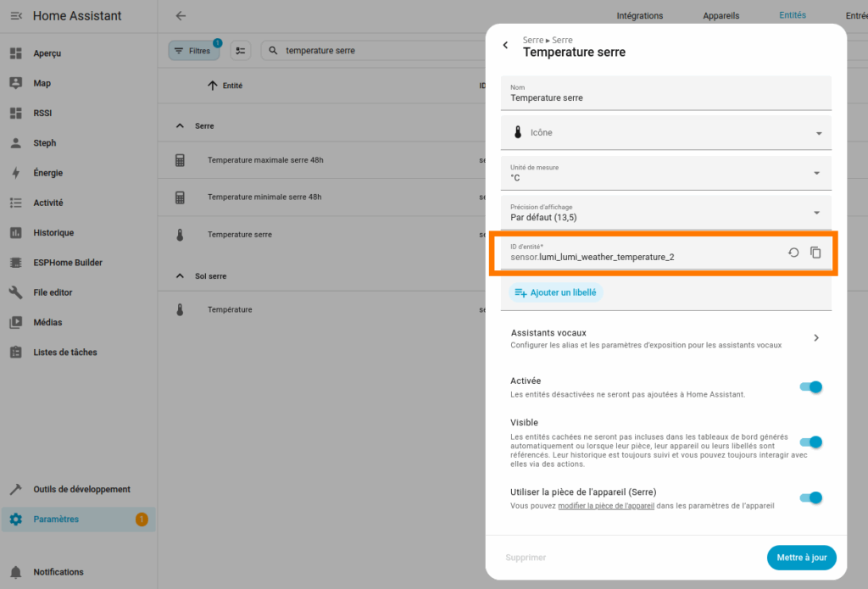The image size is (868, 589).
Task: Switch to the Appareils tab
Action: [x=721, y=15]
